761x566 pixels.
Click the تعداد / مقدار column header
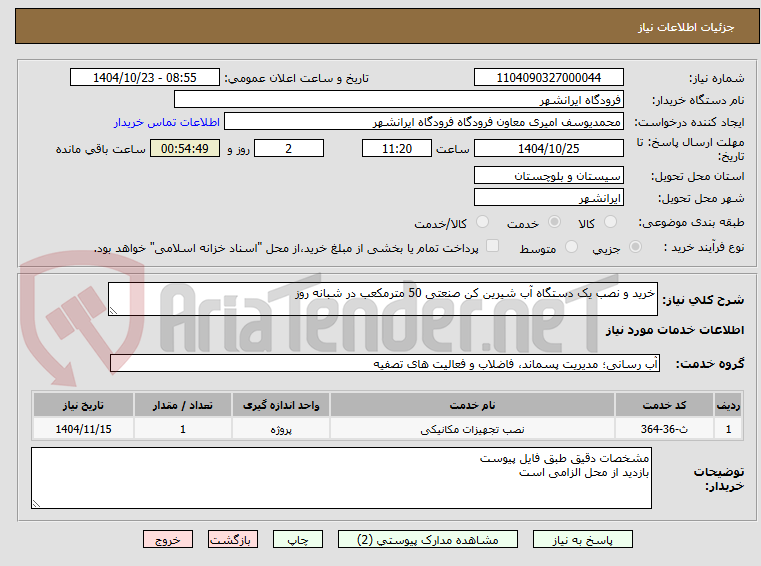coord(182,405)
